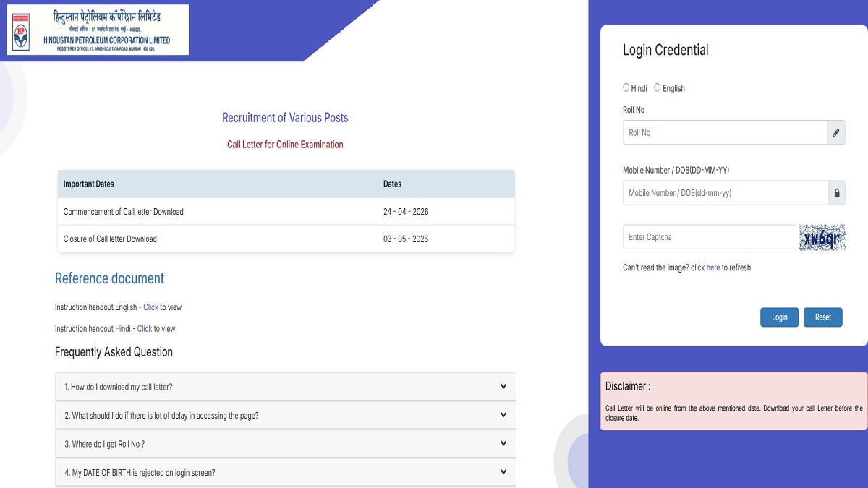The height and width of the screenshot is (488, 868).
Task: Expand the 'How do I download my call letter?' FAQ
Action: click(285, 387)
